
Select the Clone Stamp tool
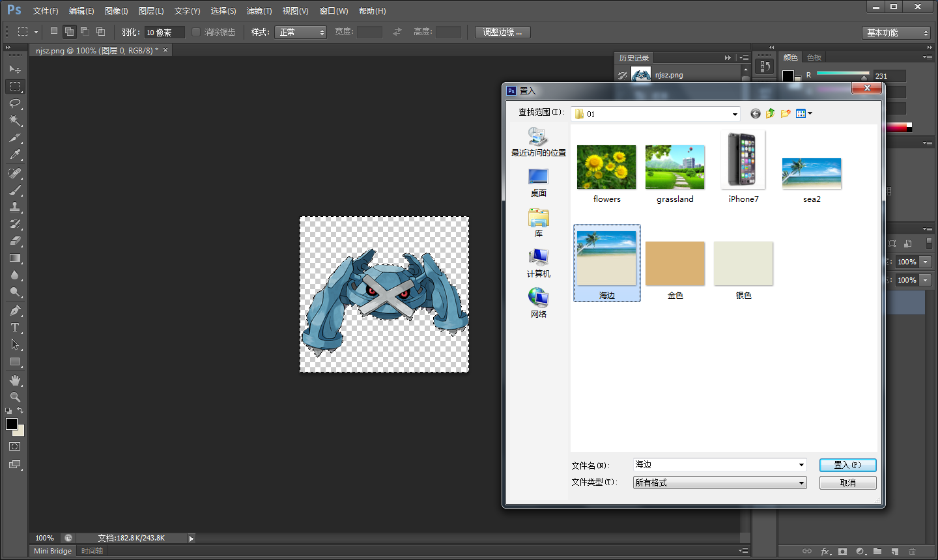[x=15, y=207]
